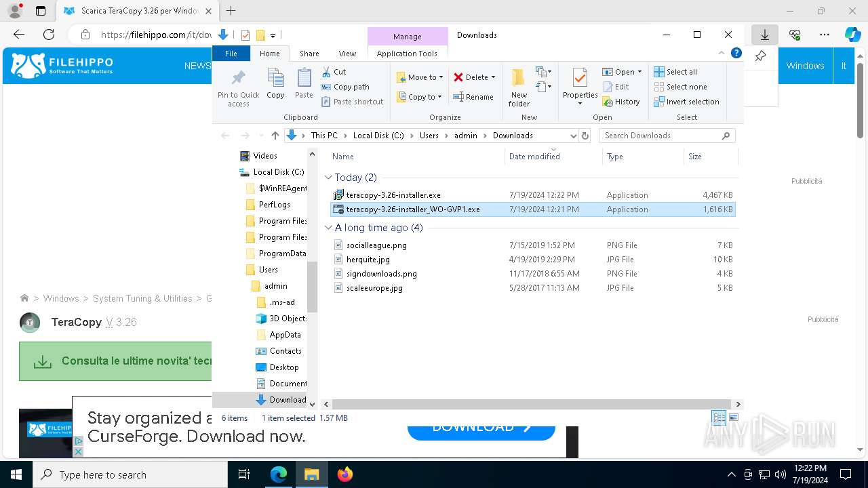Image resolution: width=868 pixels, height=488 pixels.
Task: Click the Manage contextual tab
Action: tap(408, 37)
